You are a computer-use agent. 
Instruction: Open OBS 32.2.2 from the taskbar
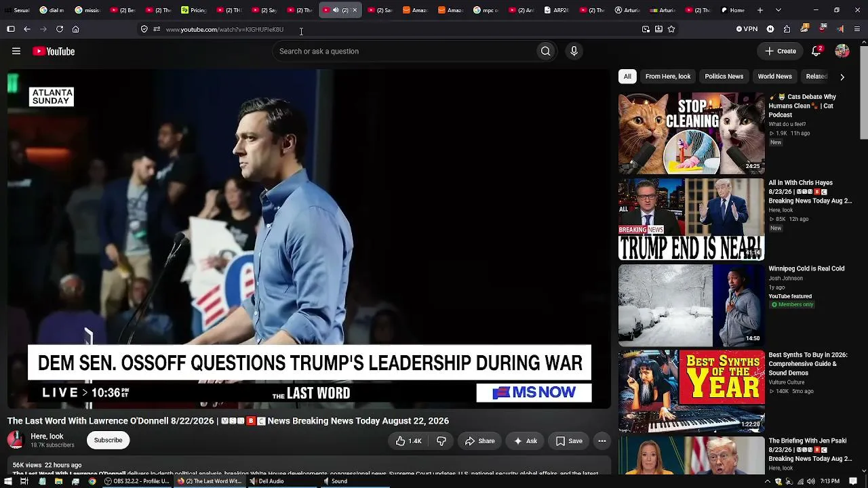[x=136, y=481]
